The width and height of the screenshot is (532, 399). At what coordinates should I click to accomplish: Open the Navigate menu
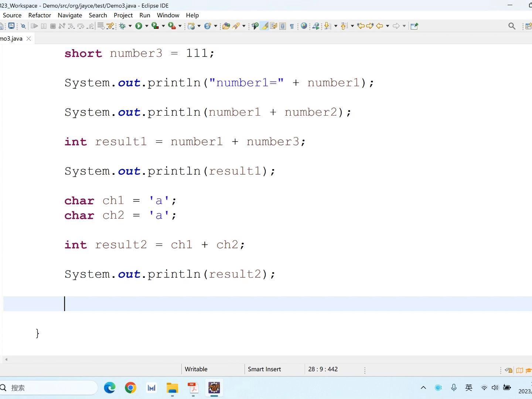point(70,15)
